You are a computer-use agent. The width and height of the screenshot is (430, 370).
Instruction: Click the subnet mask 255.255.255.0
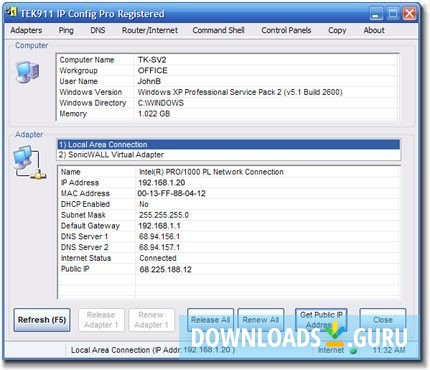click(164, 215)
